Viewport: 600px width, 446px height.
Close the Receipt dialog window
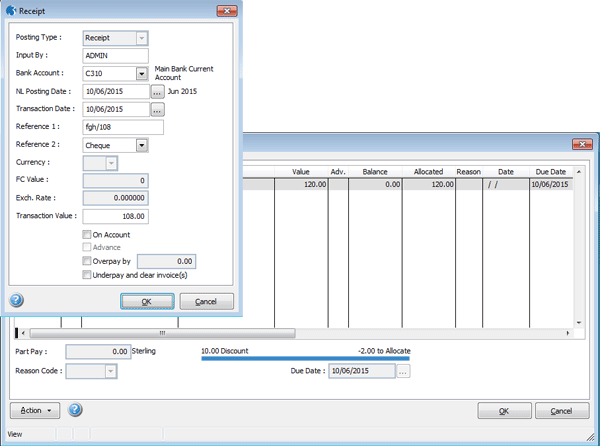tap(227, 11)
